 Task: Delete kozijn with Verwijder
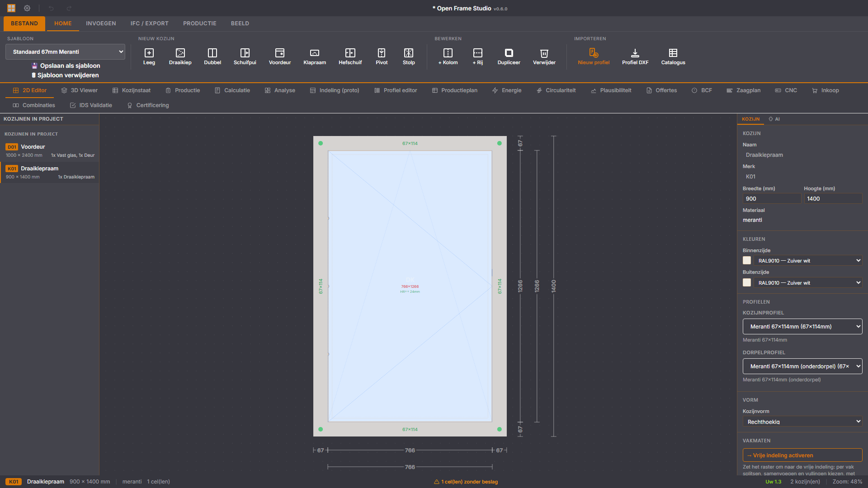[x=544, y=56]
